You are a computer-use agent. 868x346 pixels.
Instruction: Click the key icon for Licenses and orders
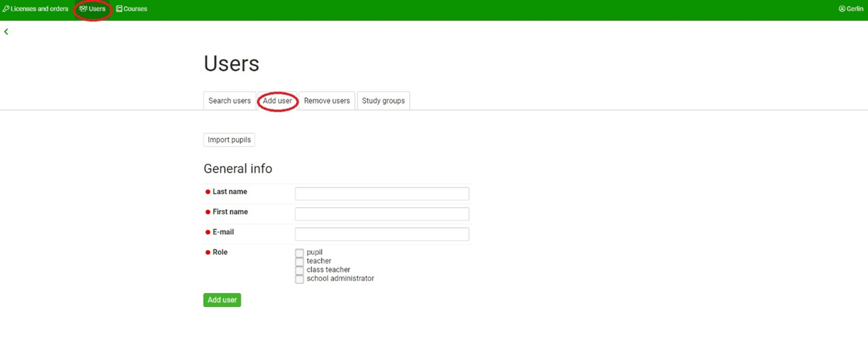(6, 9)
